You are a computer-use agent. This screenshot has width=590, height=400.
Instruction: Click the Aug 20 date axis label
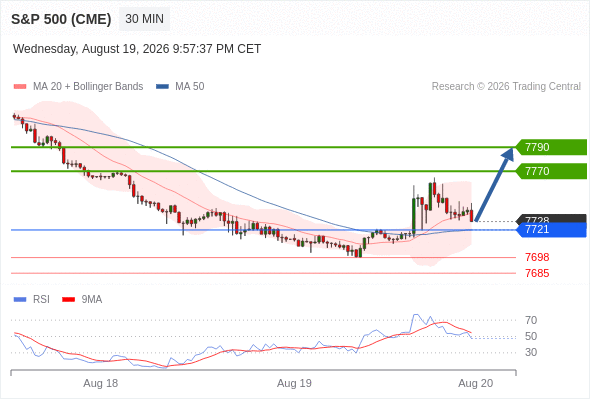coord(476,383)
